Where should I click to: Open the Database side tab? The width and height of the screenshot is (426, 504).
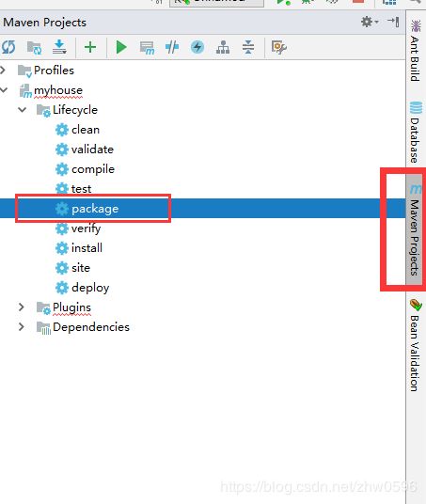[416, 132]
